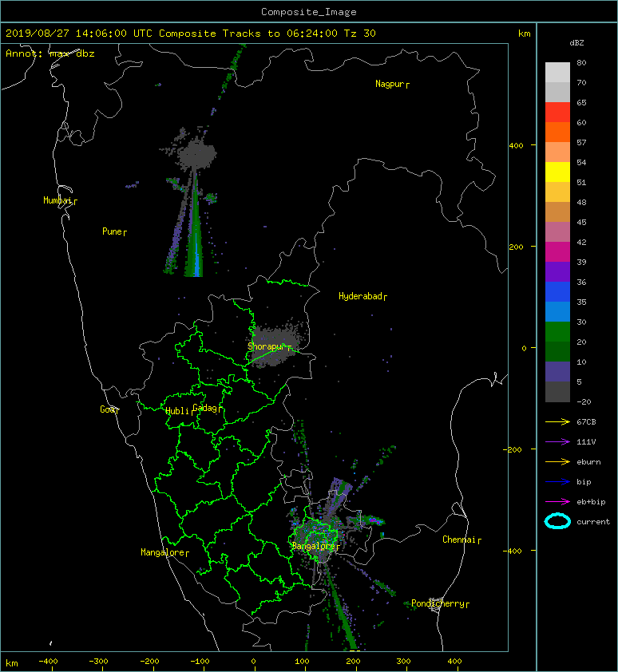This screenshot has width=618, height=672.
Task: Click the cyan 'current' ellipse icon
Action: pos(557,521)
